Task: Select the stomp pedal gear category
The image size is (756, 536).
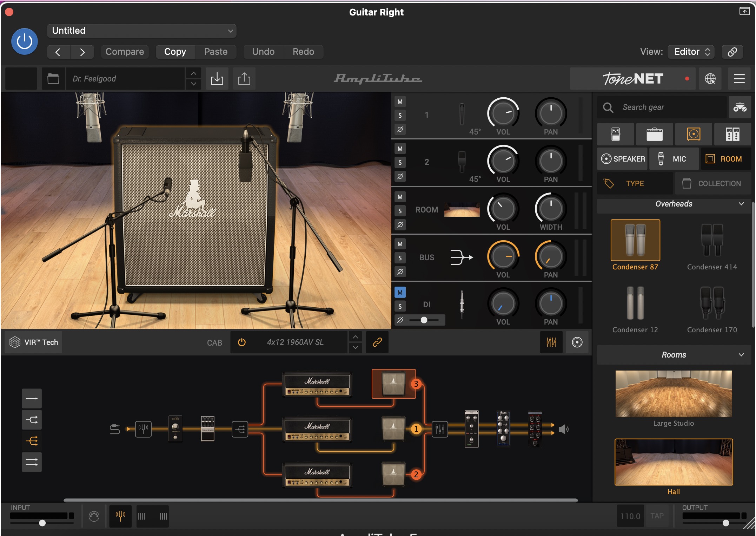Action: pos(616,134)
